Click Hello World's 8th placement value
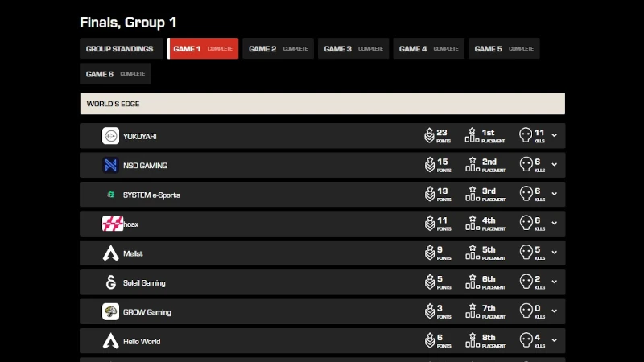The width and height of the screenshot is (644, 362). tap(489, 337)
